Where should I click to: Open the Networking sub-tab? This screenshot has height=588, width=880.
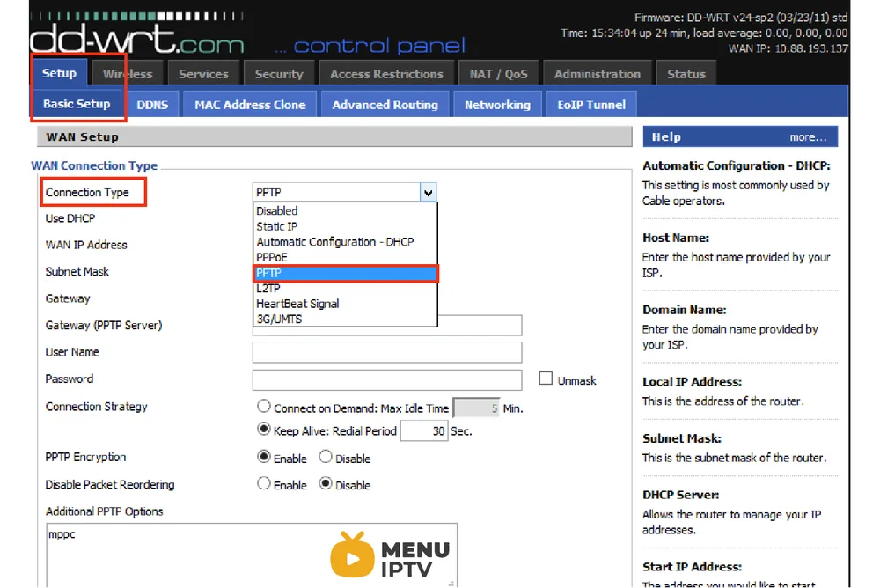497,105
